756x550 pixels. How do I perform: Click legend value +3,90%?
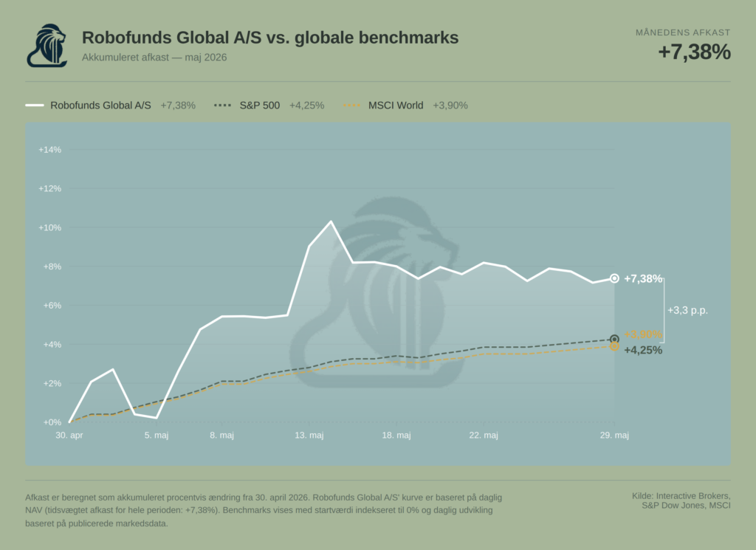(x=450, y=106)
